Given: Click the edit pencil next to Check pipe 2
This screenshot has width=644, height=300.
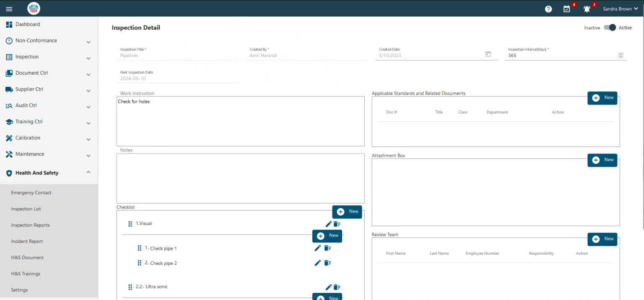Looking at the screenshot, I should tap(317, 263).
